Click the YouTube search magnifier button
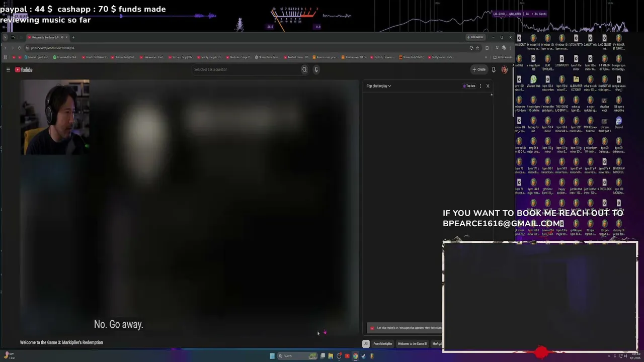This screenshot has width=644, height=362. coord(304,70)
